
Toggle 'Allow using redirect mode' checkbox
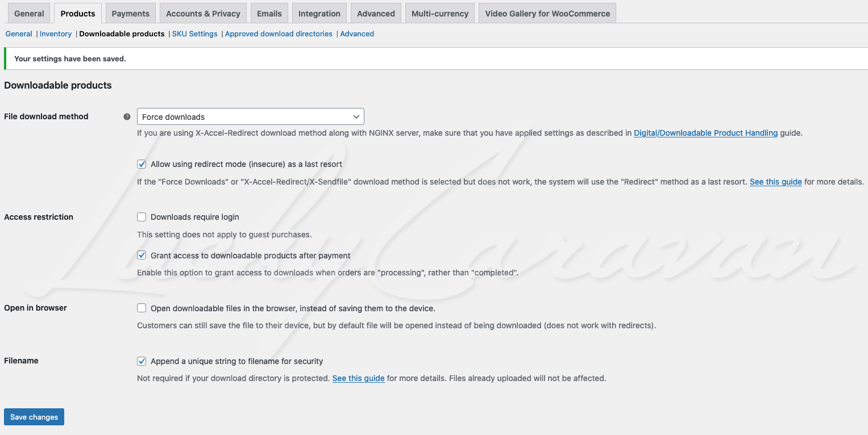click(142, 164)
